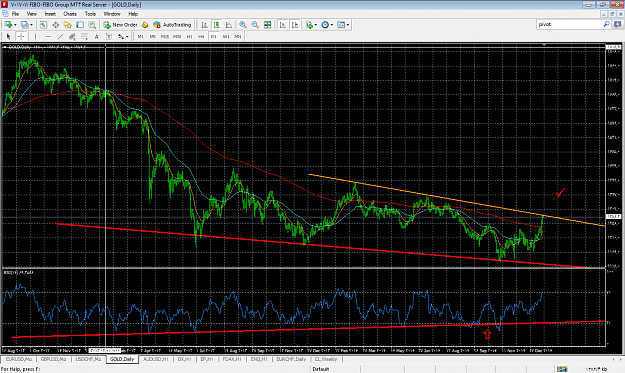Select the Text Label tool

[109, 36]
